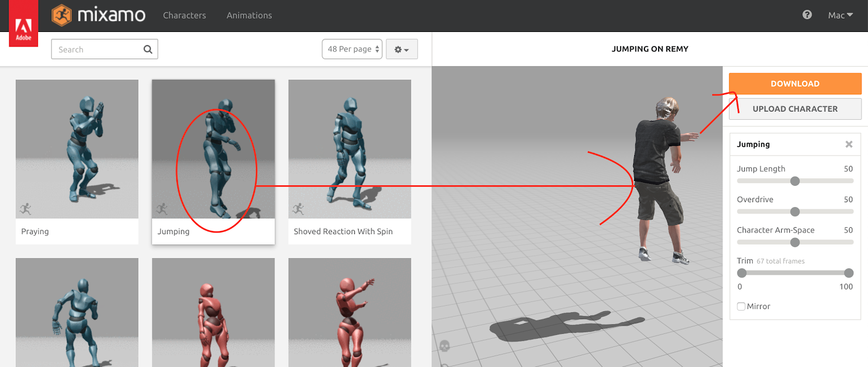Click the skeleton view skull icon

coord(445,345)
